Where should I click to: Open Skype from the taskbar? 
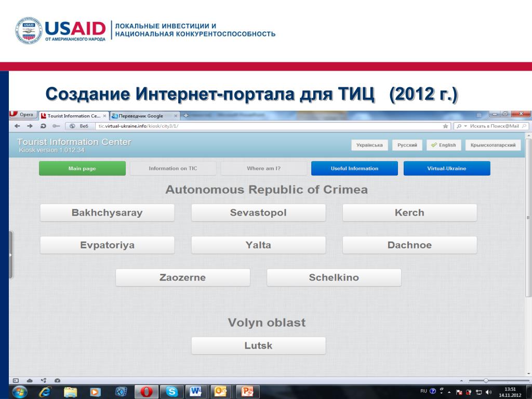coord(171,391)
